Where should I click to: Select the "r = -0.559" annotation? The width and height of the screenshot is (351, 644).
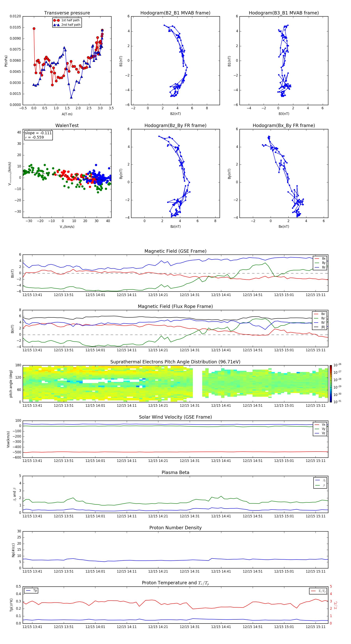click(x=35, y=137)
